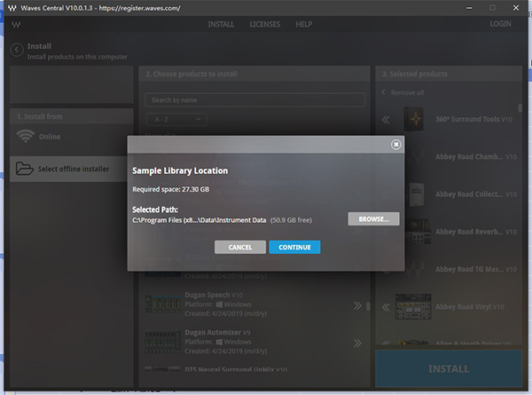The height and width of the screenshot is (395, 532).
Task: Focus the Search by name field
Action: (x=254, y=99)
